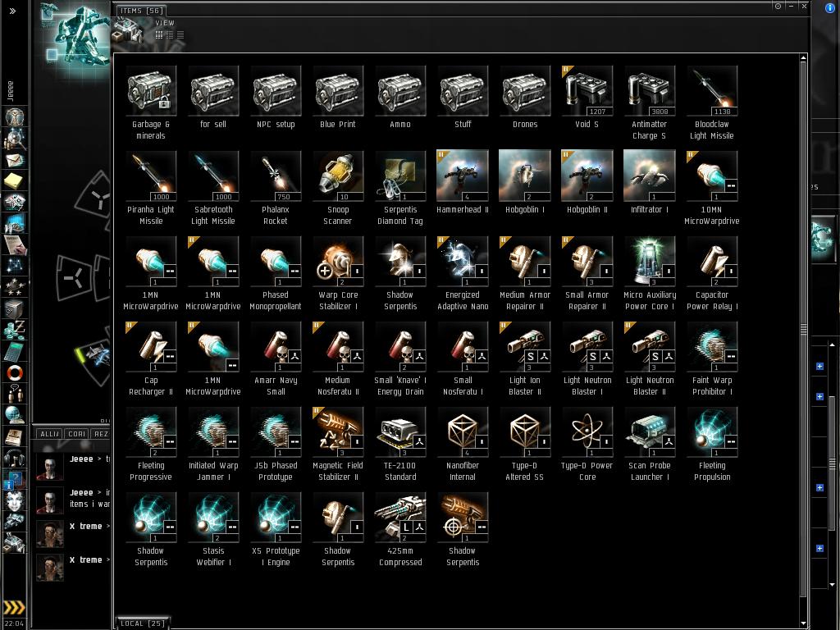This screenshot has height=630, width=840.
Task: Open the in-game Browser globe icon
Action: click(x=15, y=415)
